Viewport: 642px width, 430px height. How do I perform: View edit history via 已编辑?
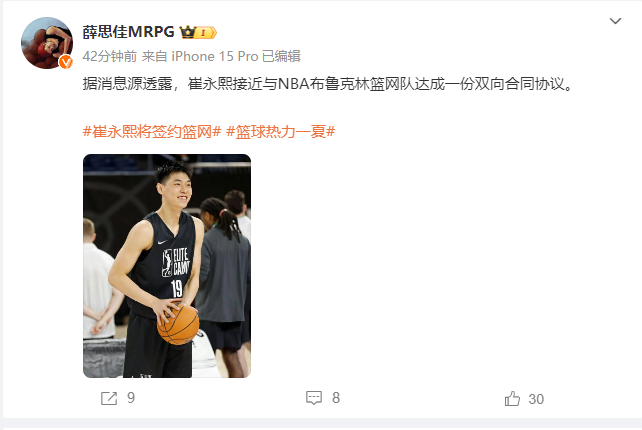(x=281, y=56)
